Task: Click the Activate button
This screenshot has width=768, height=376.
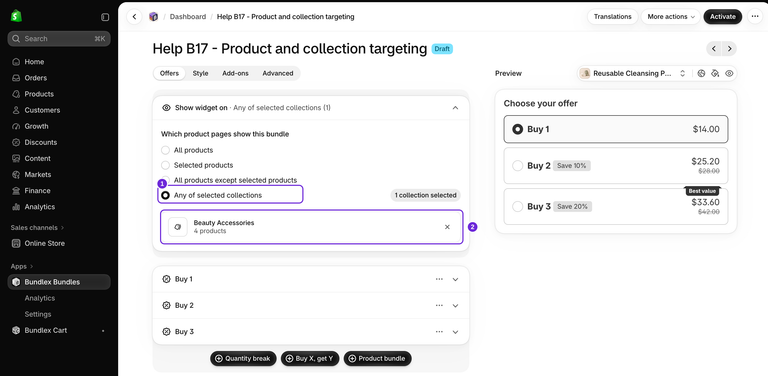Action: pos(723,17)
